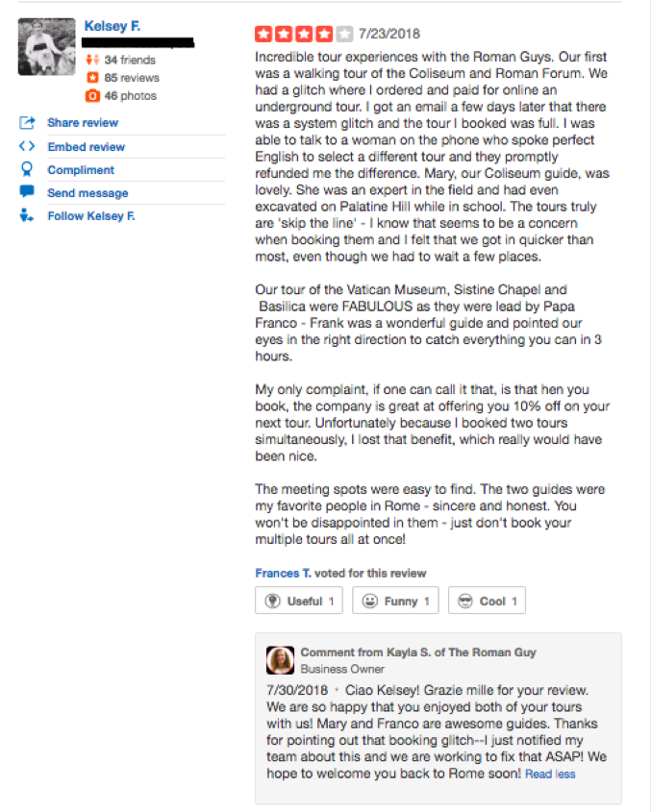
Task: Vote the review as Useful
Action: click(299, 602)
